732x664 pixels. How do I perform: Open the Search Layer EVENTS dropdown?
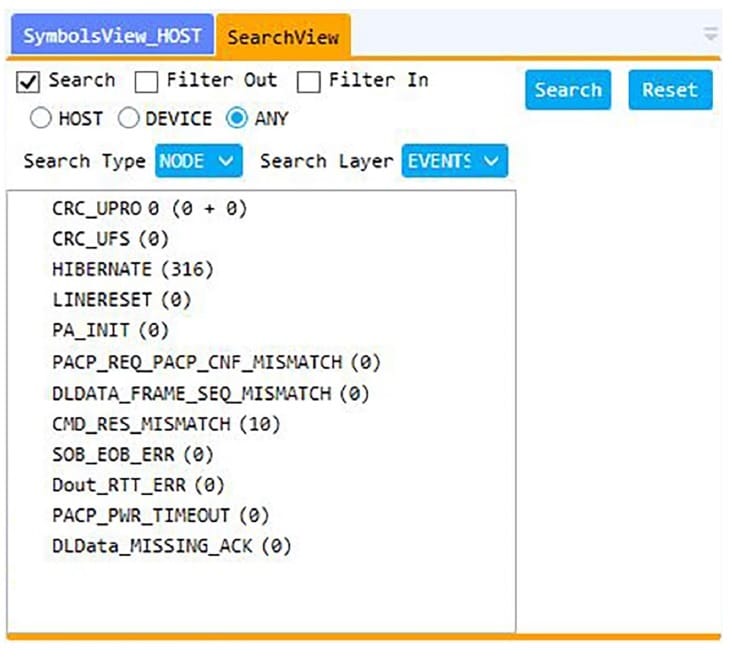(x=454, y=161)
